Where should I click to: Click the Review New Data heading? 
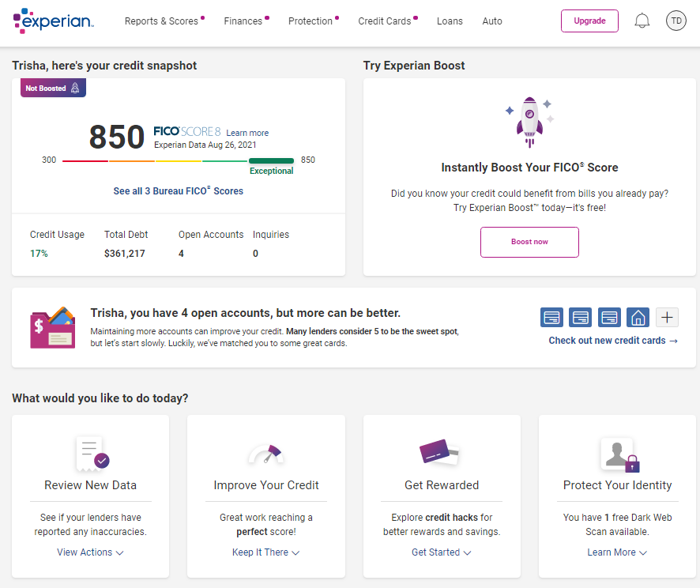[x=90, y=485]
